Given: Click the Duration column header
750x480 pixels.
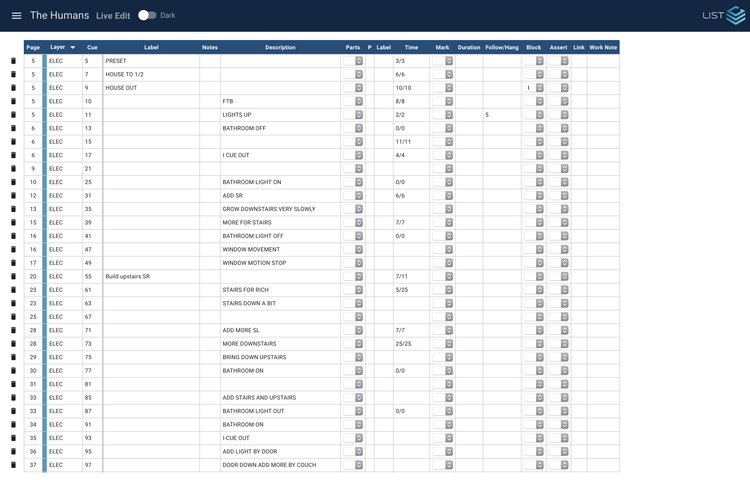Looking at the screenshot, I should point(469,47).
